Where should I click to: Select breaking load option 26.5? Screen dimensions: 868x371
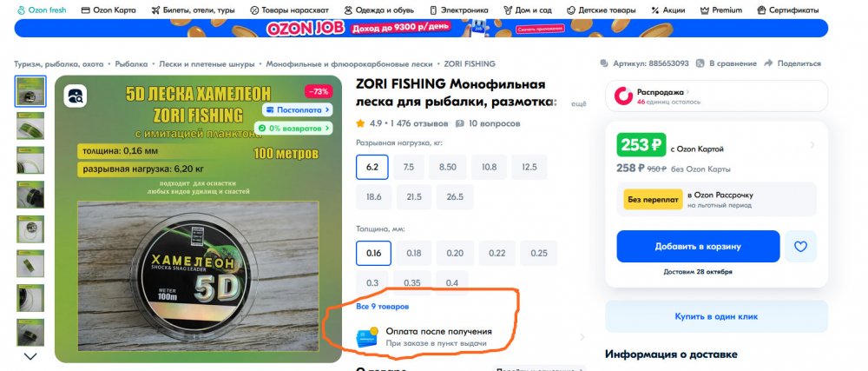(x=455, y=196)
